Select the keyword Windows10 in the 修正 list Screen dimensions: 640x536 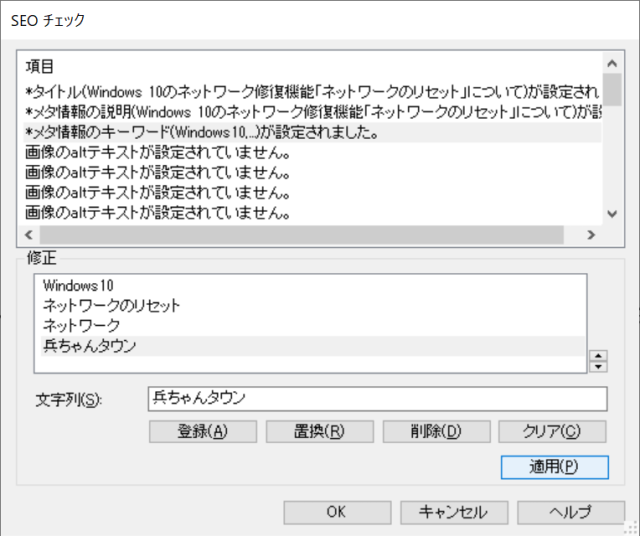point(313,285)
